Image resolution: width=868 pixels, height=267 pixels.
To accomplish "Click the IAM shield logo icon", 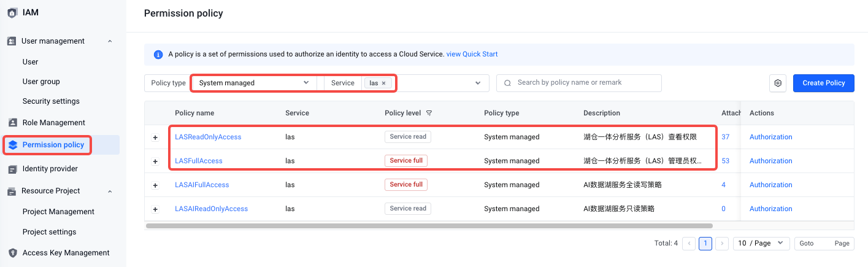I will coord(12,12).
